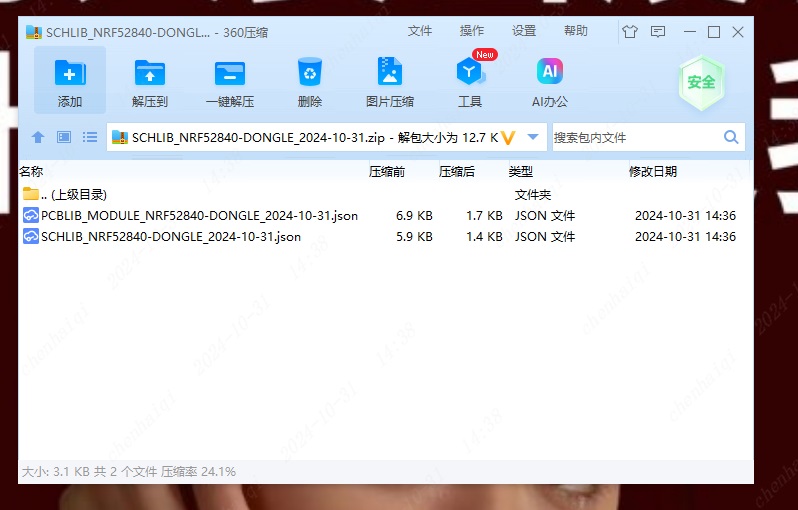This screenshot has width=798, height=510.
Task: Click the 6.9 KB size cell
Action: click(x=414, y=216)
